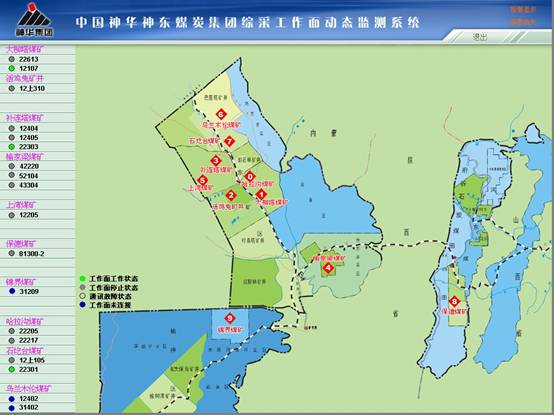Image resolution: width=554 pixels, height=415 pixels.
Task: Click the 退出 exit button
Action: [x=479, y=37]
